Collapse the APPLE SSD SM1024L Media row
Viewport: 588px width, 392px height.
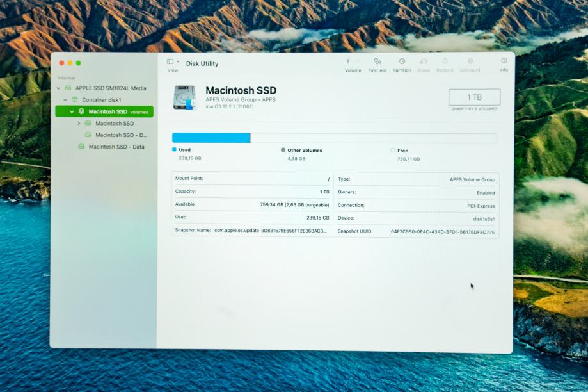click(58, 88)
